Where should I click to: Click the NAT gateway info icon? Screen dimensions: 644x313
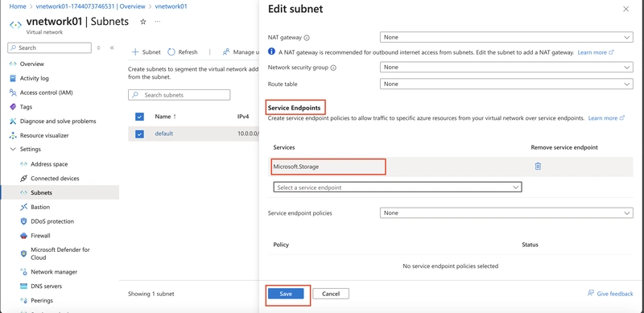[307, 38]
